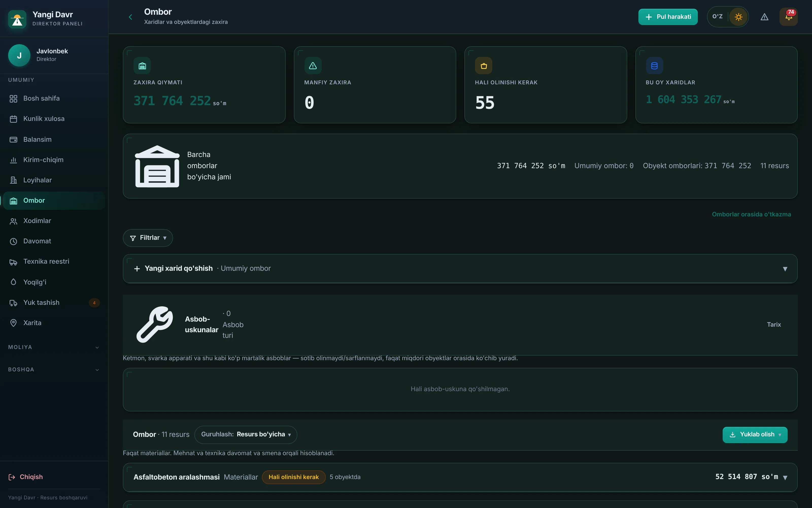Open Balansim in sidebar
This screenshot has height=508, width=812.
54,139
